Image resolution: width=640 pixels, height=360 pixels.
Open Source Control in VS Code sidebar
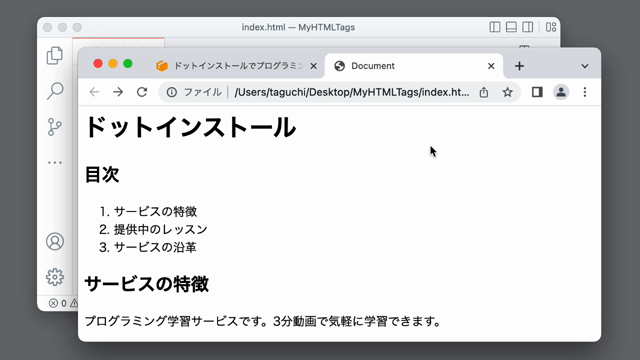pyautogui.click(x=55, y=127)
